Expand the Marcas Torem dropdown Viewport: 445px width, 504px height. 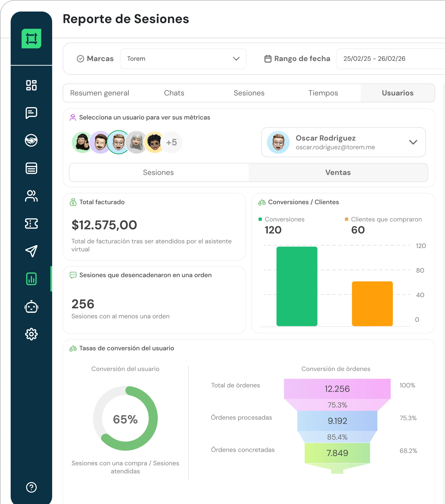point(183,59)
